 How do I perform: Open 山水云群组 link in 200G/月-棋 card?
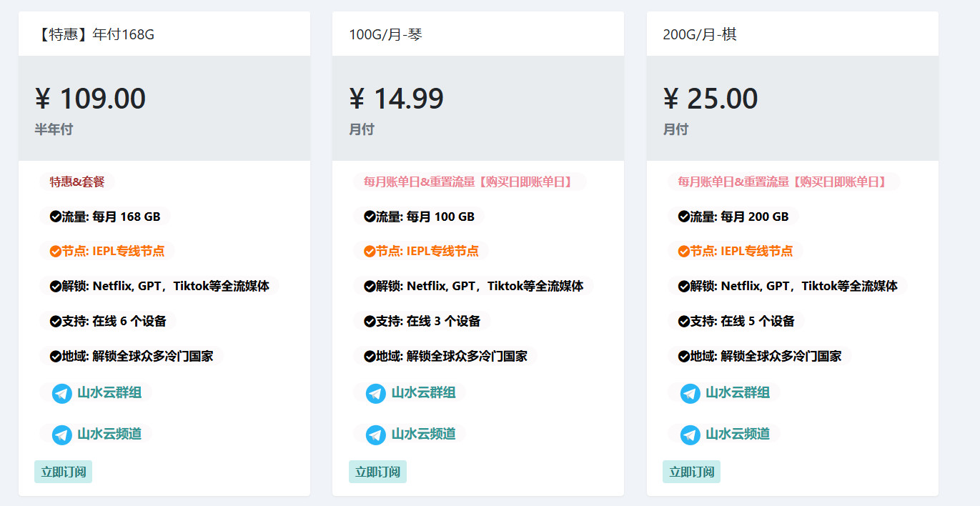(x=737, y=393)
